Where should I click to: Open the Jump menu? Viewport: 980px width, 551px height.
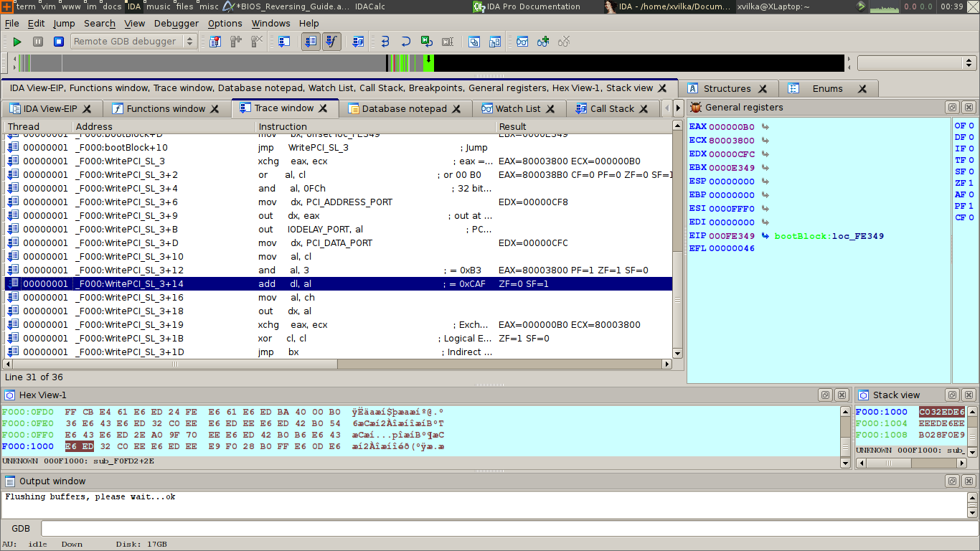pos(64,24)
